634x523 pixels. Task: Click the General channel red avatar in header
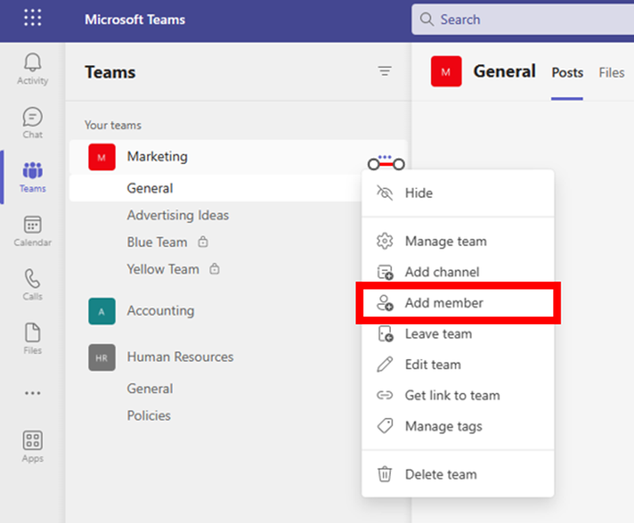446,71
